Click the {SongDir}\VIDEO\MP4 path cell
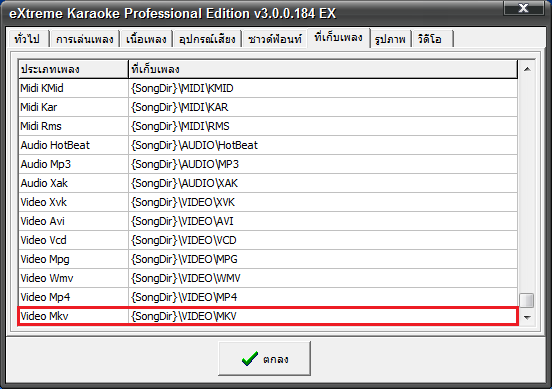Image resolution: width=552 pixels, height=389 pixels. point(323,297)
